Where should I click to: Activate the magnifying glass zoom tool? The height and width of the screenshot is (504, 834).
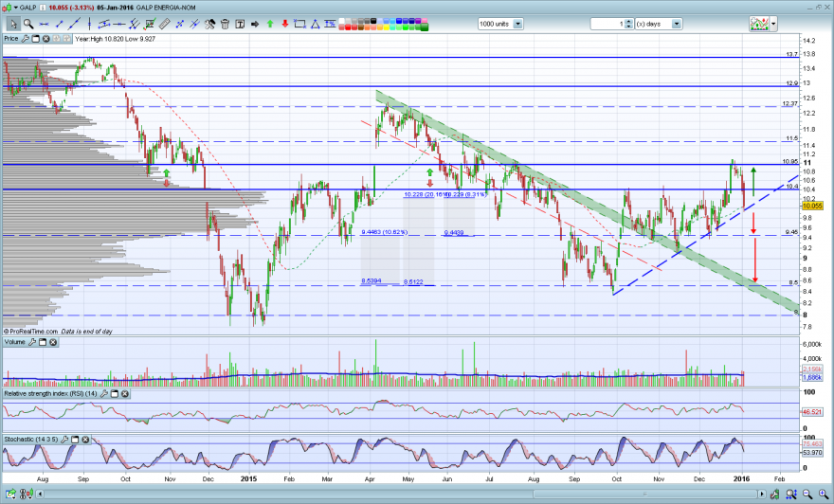28,24
